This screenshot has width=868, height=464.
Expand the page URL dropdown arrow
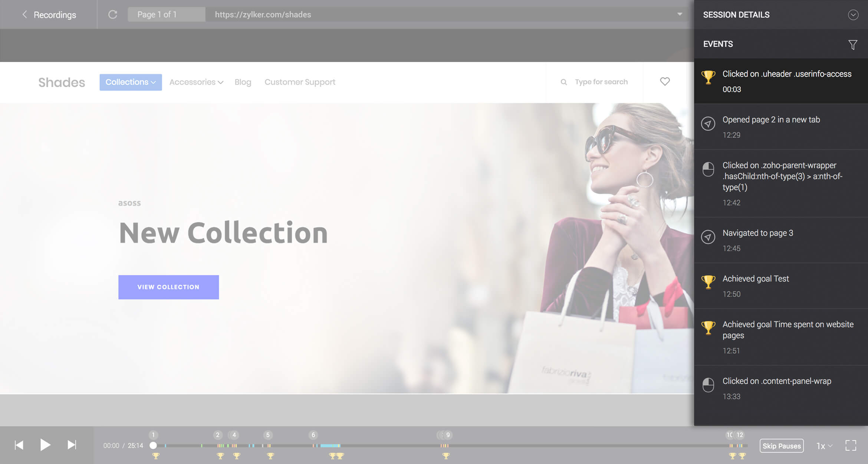pos(680,14)
